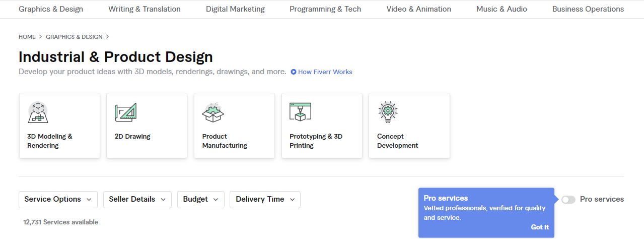Open the Business Operations menu item
This screenshot has height=239, width=644.
588,9
